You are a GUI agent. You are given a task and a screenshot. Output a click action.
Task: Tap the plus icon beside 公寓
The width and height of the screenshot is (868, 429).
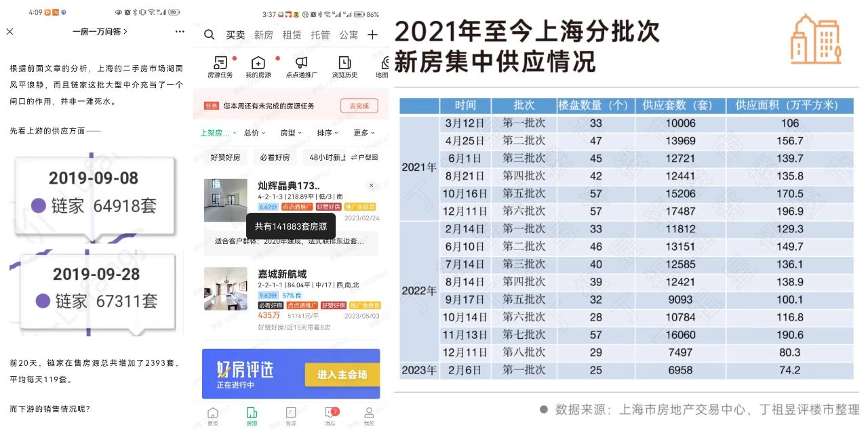(x=372, y=35)
